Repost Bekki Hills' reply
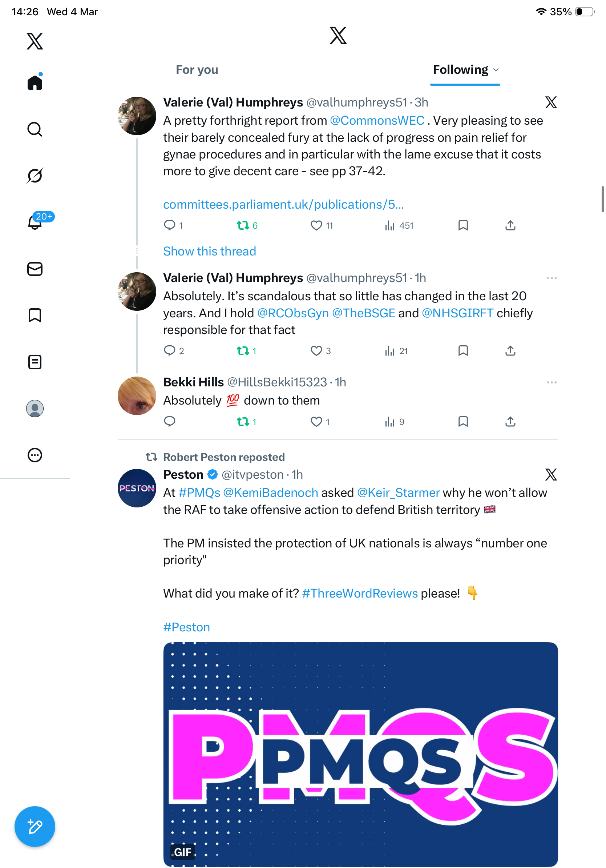The width and height of the screenshot is (606, 868). click(x=243, y=422)
